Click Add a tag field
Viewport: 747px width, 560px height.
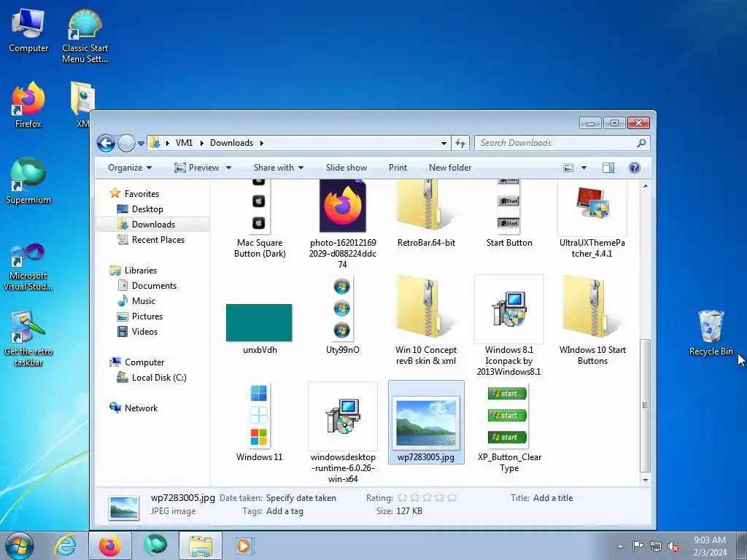[x=285, y=511]
